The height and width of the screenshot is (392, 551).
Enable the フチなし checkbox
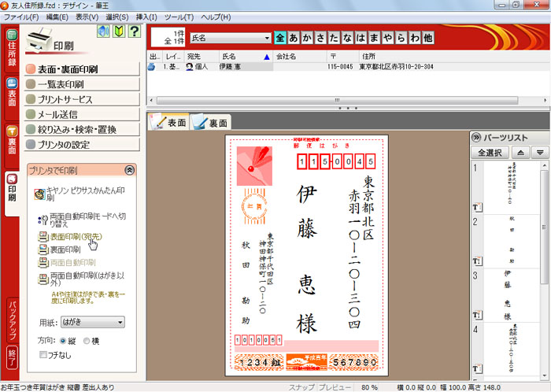(44, 356)
